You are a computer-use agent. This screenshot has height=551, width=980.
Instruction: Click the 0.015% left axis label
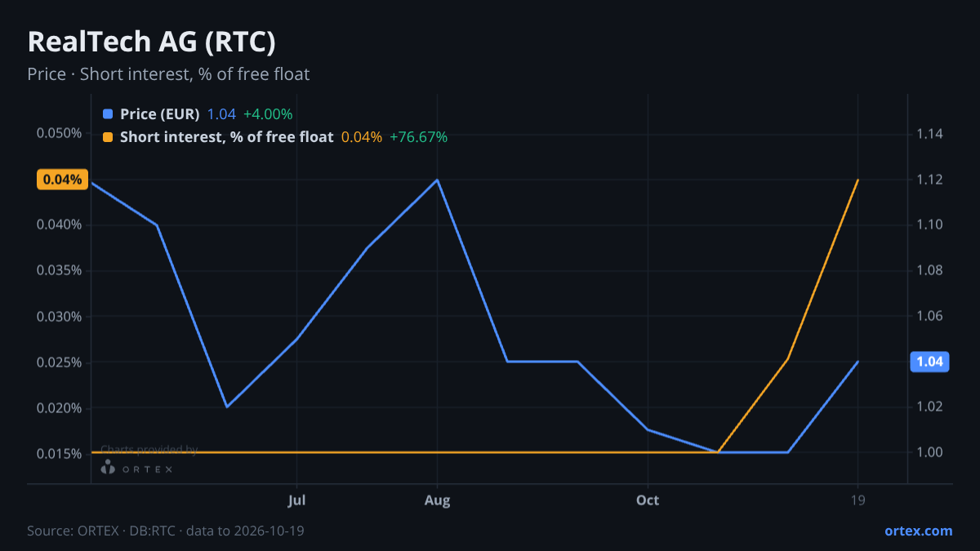[59, 454]
